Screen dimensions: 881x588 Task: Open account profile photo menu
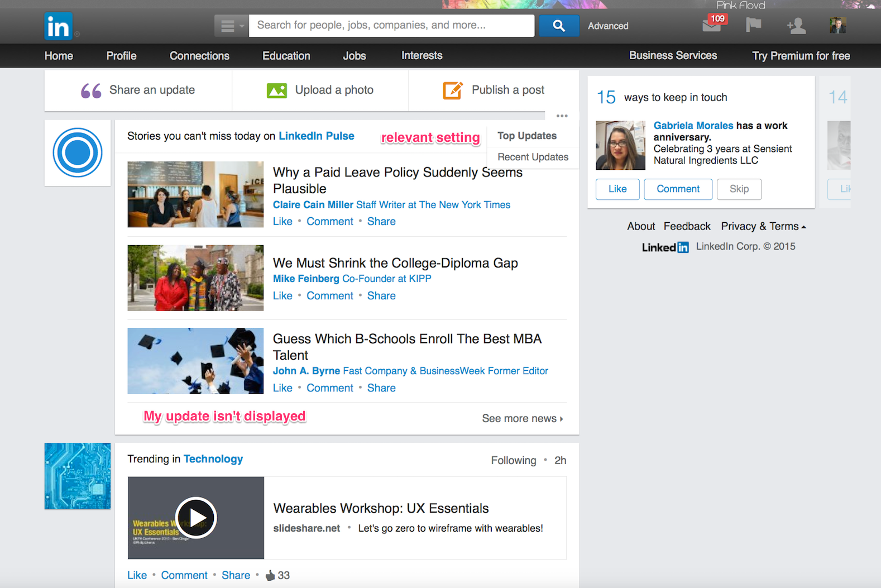(837, 25)
